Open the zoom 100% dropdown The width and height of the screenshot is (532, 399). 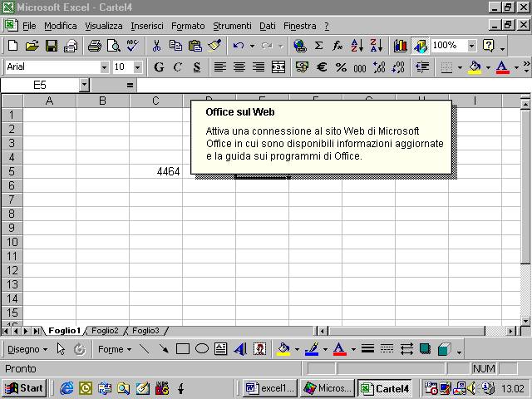[471, 46]
